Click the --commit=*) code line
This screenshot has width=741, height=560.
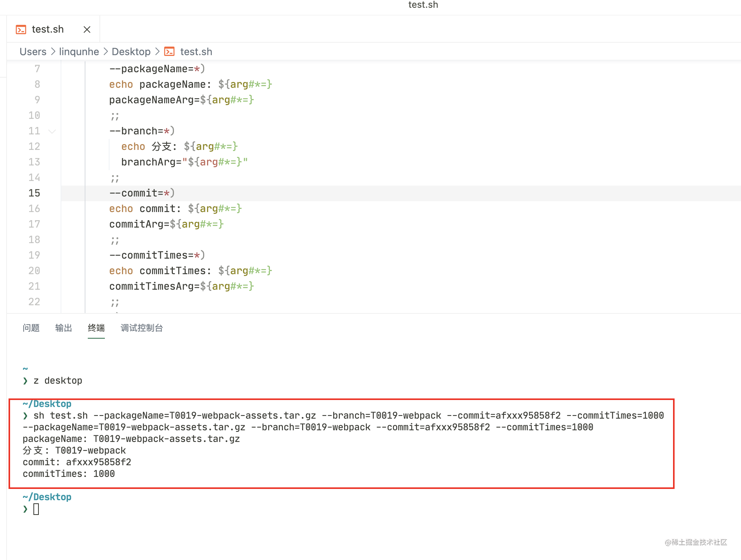click(x=142, y=193)
